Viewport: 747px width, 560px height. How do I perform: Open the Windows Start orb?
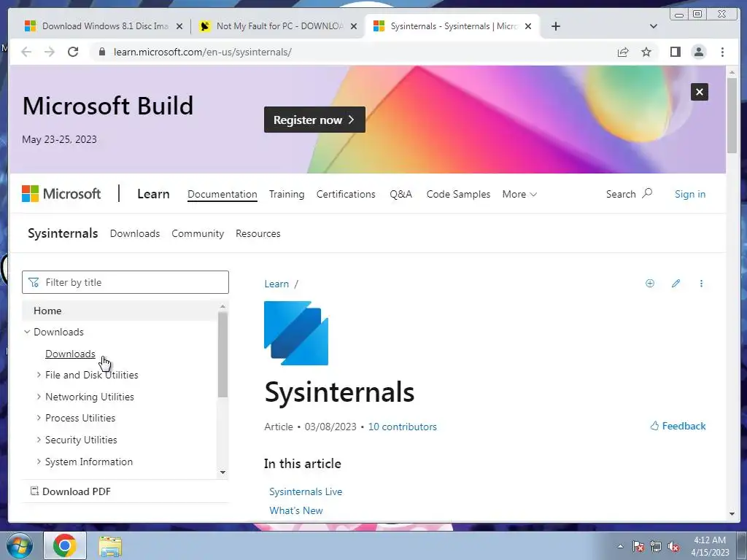[20, 545]
